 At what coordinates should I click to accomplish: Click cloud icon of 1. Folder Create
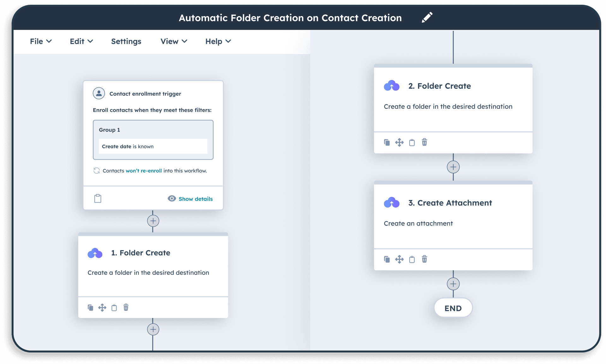click(x=95, y=253)
